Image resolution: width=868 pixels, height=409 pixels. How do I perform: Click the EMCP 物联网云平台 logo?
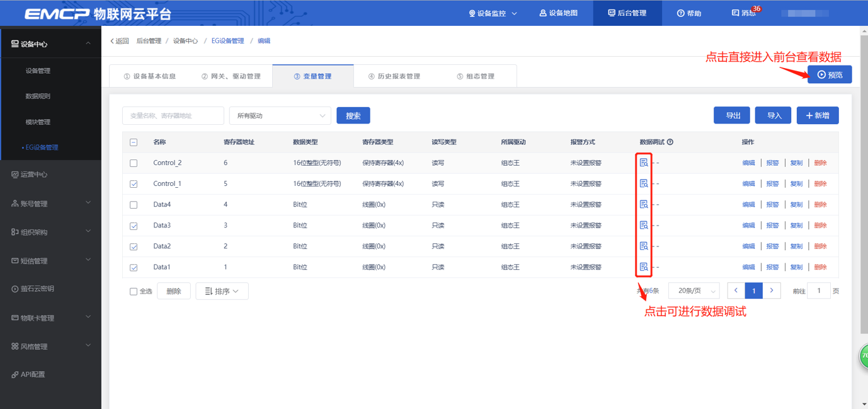pyautogui.click(x=98, y=14)
